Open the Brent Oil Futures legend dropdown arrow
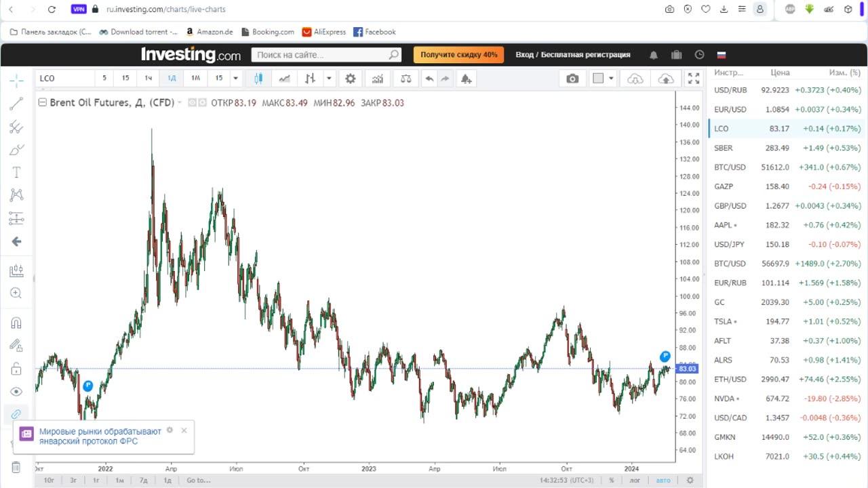 pyautogui.click(x=180, y=103)
